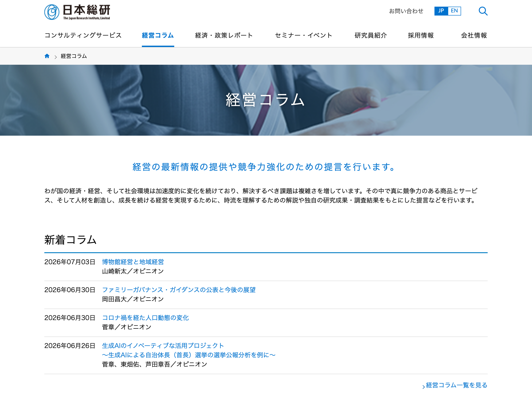Image resolution: width=532 pixels, height=399 pixels.
Task: Open 研究員紹介 menu
Action: pos(371,35)
